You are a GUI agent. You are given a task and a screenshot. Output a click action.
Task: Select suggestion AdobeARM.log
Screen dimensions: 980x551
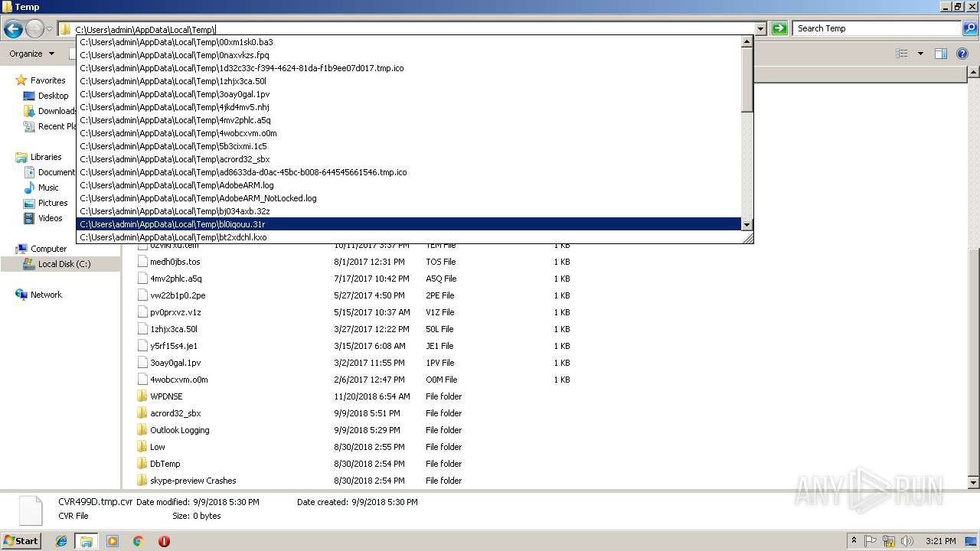pos(409,185)
